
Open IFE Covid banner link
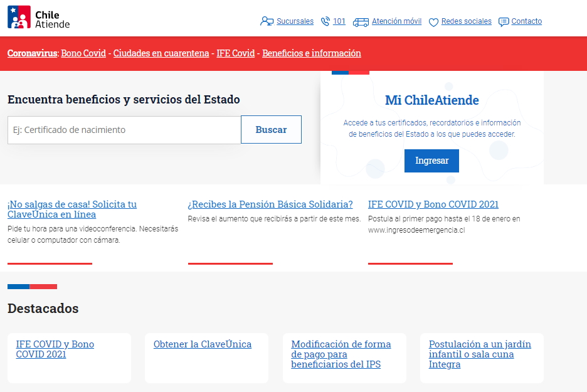click(x=235, y=53)
